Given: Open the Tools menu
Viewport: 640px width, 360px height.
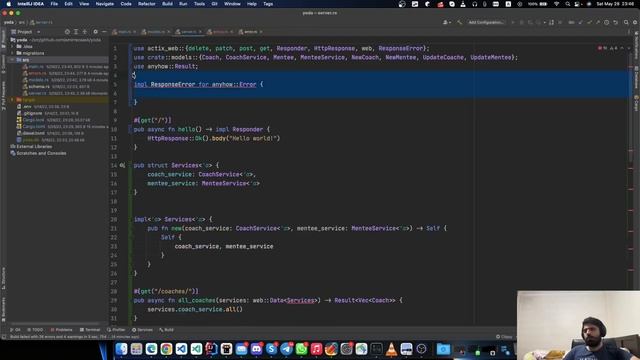Looking at the screenshot, I should 199,4.
